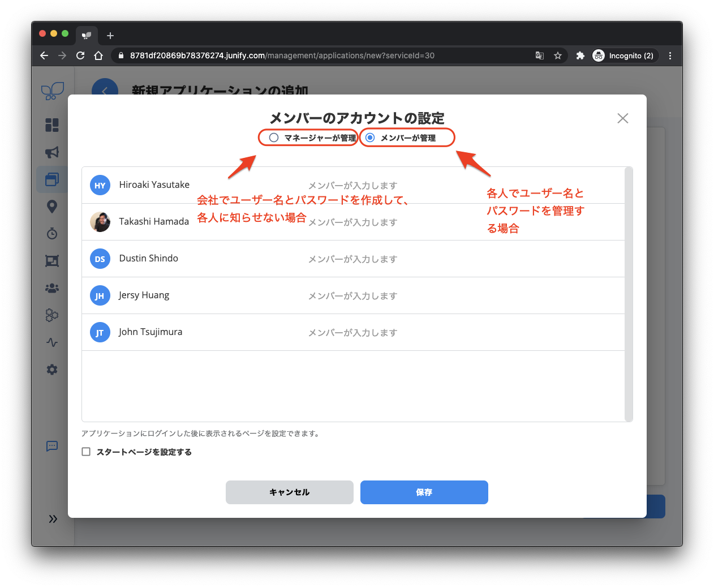Expand the sidebar with double chevron
This screenshot has height=588, width=714.
pos(53,519)
